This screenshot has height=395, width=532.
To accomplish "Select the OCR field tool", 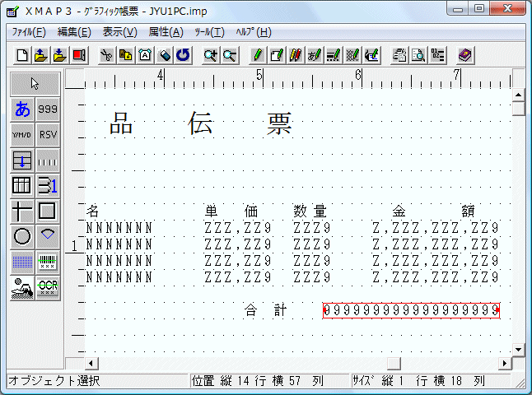I will pyautogui.click(x=48, y=288).
